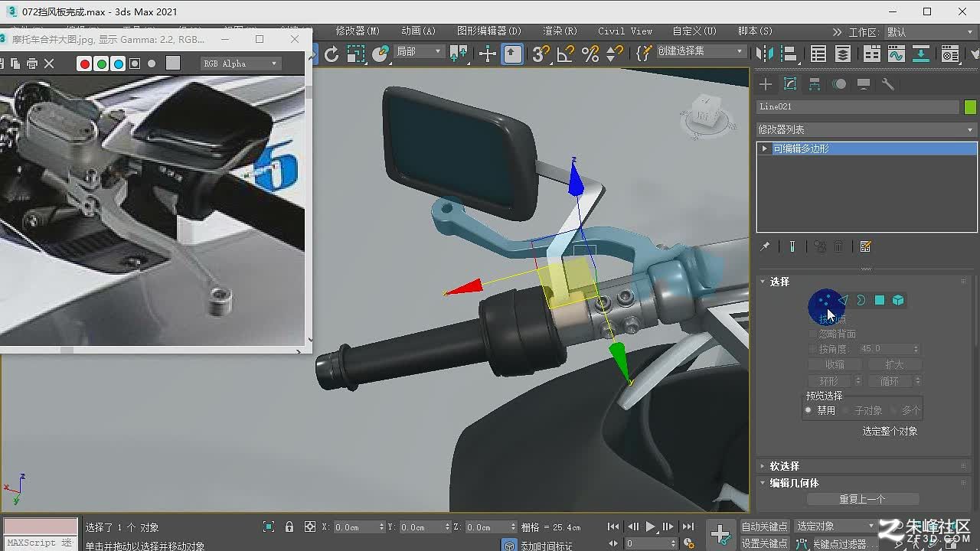Toggle 自动关键点 auto key button

[764, 527]
